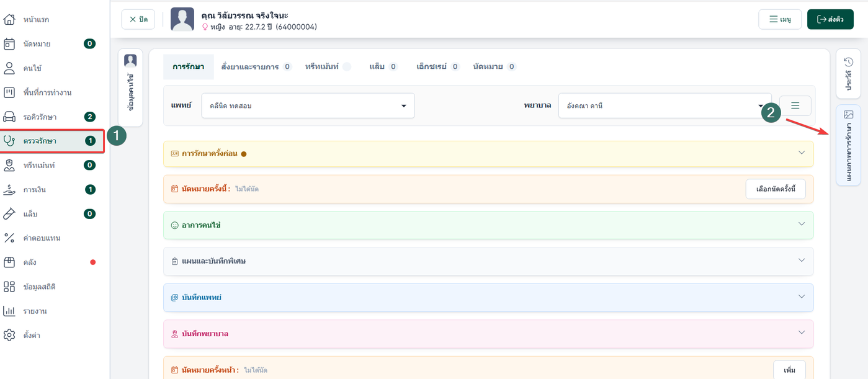Expand อาการคนไข้ section chevron

(801, 224)
